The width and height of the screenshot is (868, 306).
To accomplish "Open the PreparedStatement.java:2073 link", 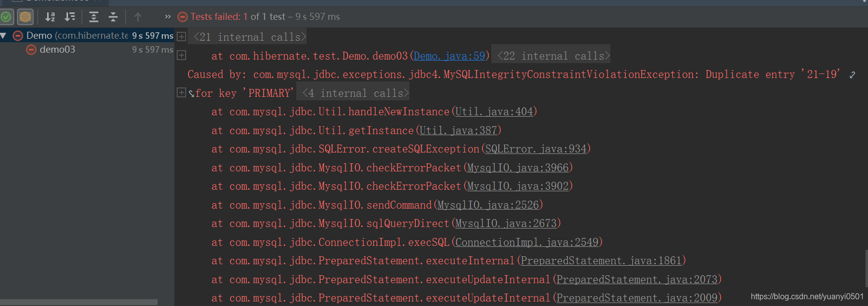I will (637, 280).
